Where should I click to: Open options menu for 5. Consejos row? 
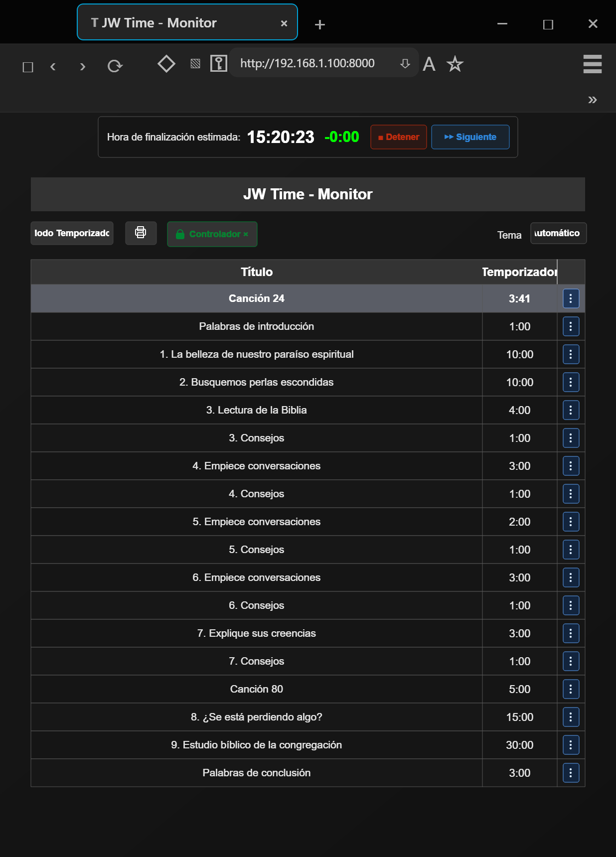(x=571, y=550)
